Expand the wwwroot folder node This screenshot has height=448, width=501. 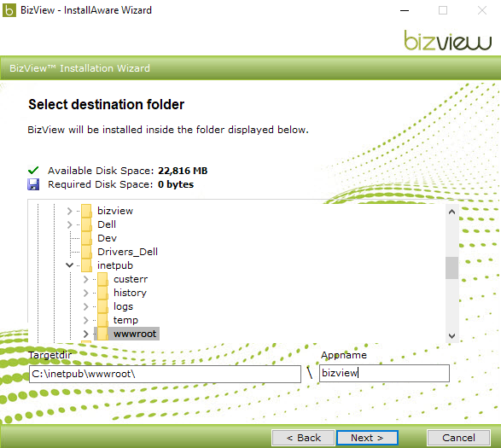click(x=85, y=334)
